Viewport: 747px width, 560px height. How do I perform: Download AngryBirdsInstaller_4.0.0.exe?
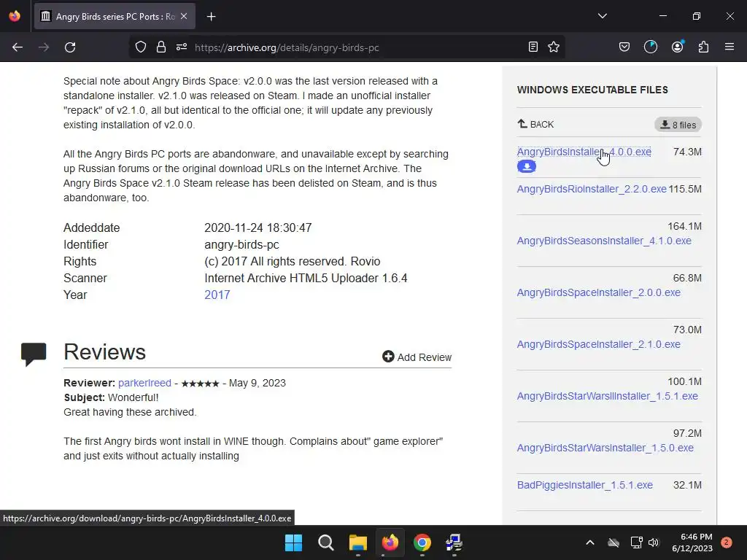coord(584,152)
